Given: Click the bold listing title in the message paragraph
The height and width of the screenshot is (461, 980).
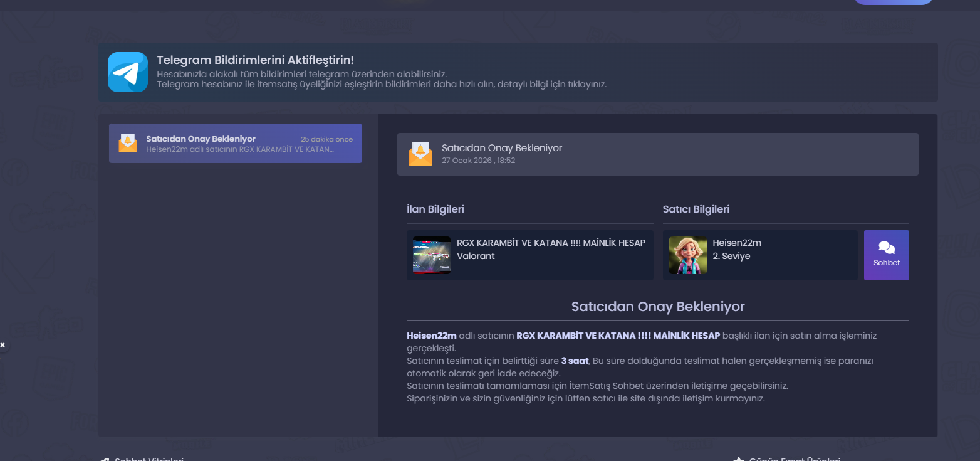Looking at the screenshot, I should tap(618, 336).
